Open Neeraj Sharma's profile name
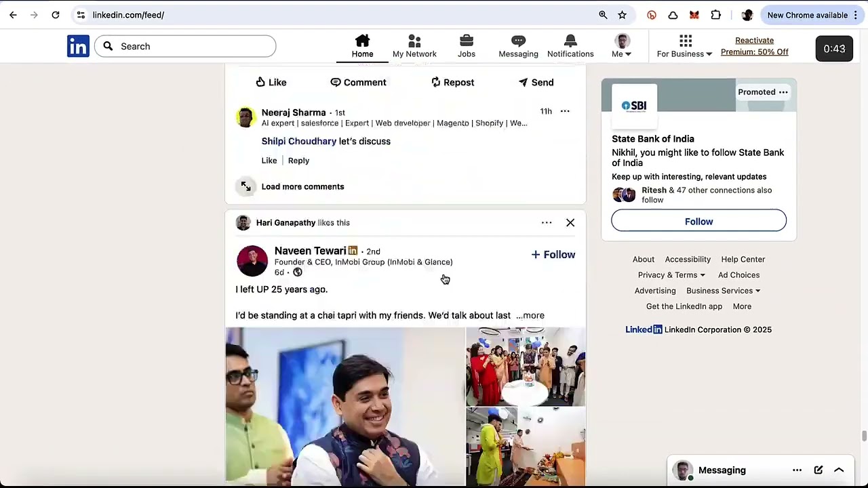 (x=294, y=113)
